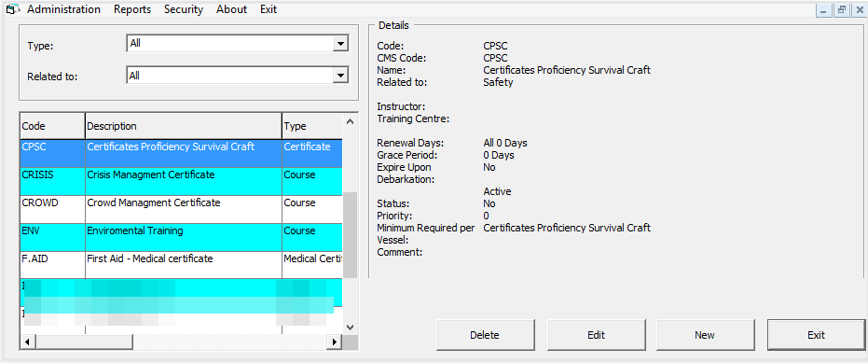Select the CRISIS code cell
This screenshot has height=363, width=868.
click(52, 181)
